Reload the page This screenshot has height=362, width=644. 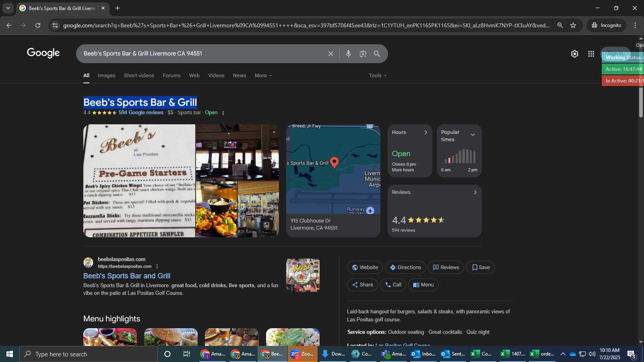pos(38,25)
